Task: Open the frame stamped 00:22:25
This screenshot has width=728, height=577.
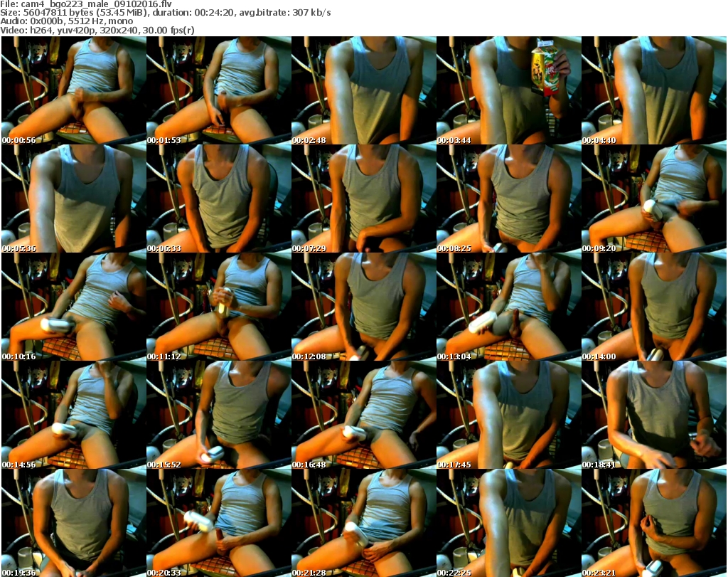Action: [x=508, y=523]
